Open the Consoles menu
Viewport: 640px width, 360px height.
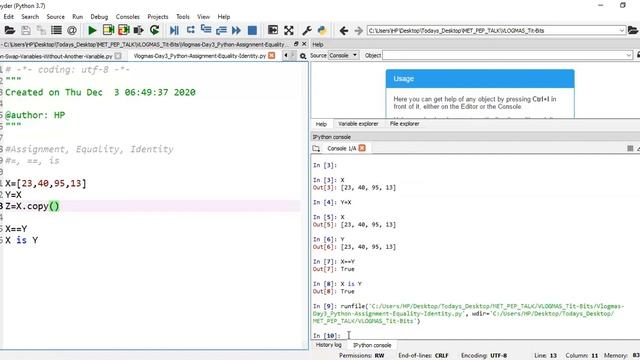[127, 17]
